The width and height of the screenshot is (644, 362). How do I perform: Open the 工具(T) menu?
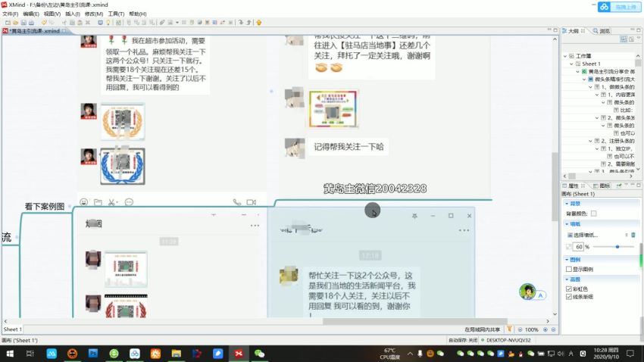point(116,14)
